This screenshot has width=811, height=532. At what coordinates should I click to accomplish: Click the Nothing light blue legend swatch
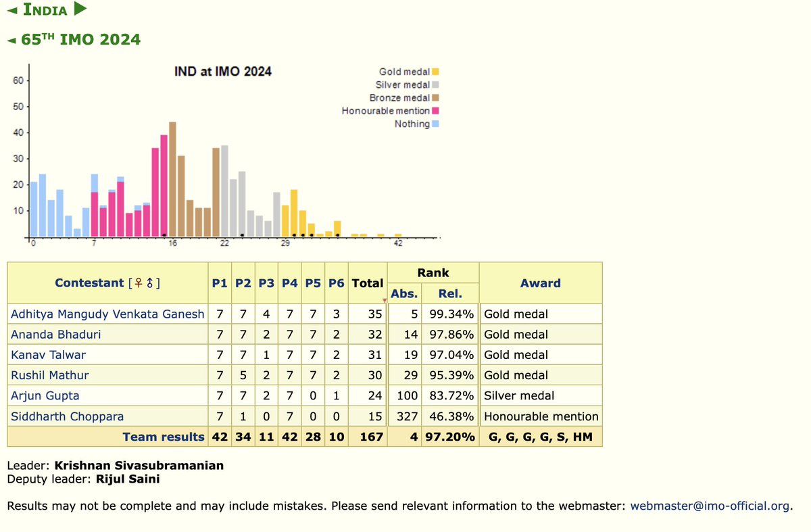(x=436, y=124)
